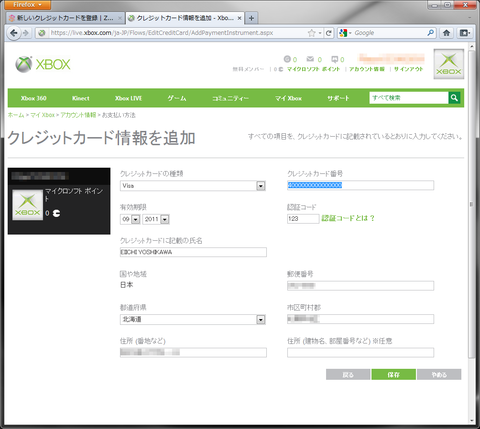Open the expiration month 09 dropdown

130,219
